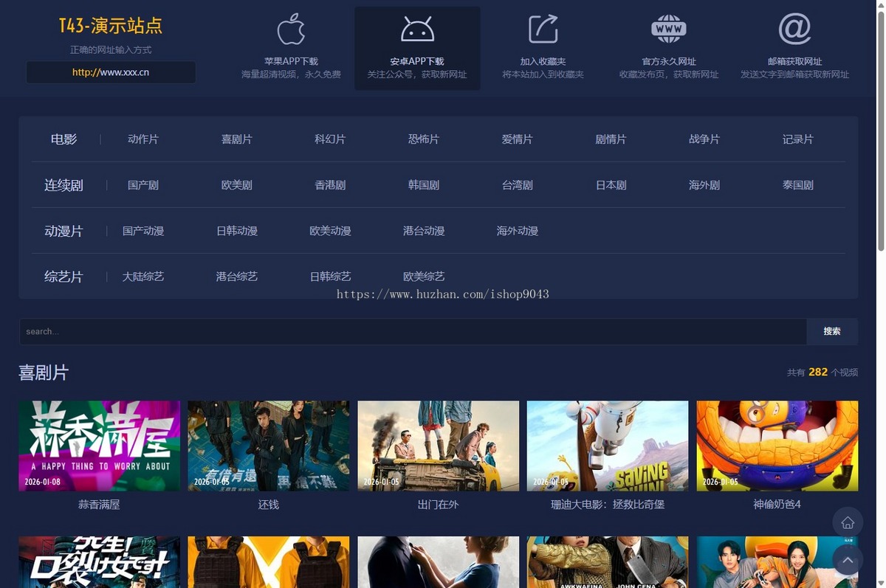The image size is (886, 588).
Task: Select the 科幻片 subcategory
Action: (x=330, y=139)
